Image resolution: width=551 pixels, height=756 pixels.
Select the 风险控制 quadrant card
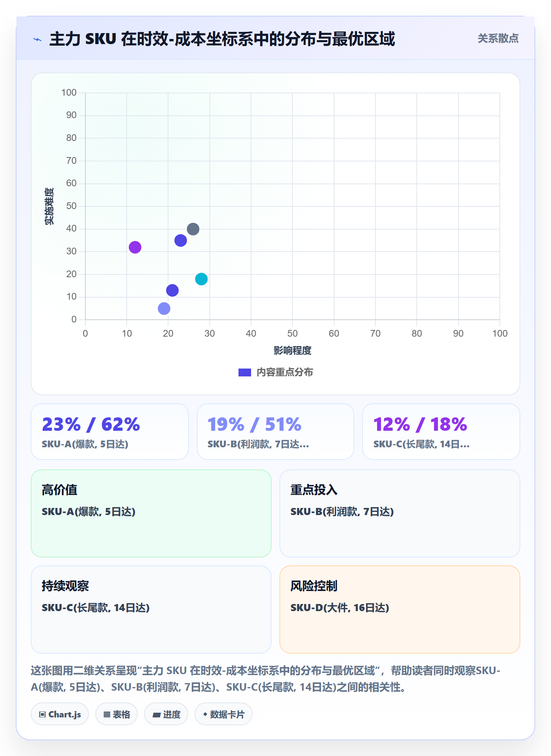coord(400,610)
